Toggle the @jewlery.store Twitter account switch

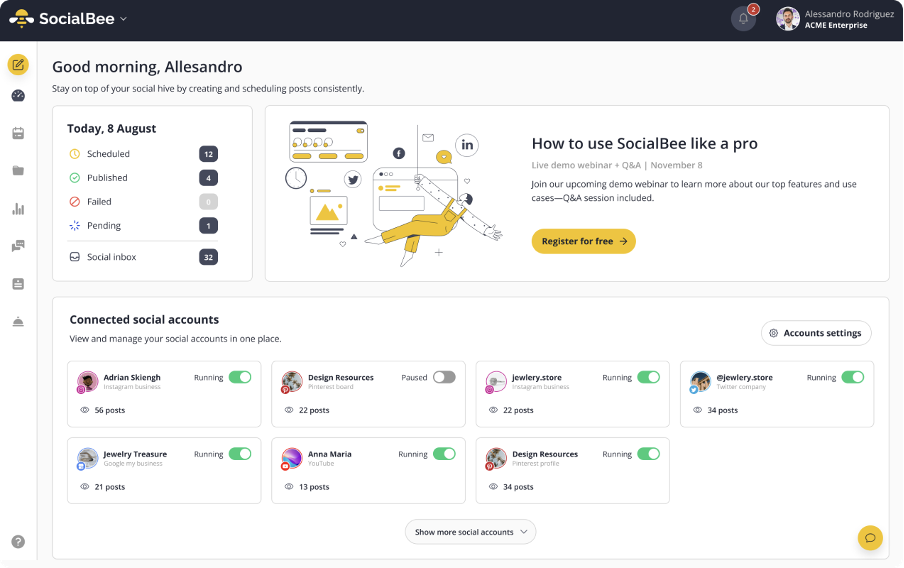point(852,377)
